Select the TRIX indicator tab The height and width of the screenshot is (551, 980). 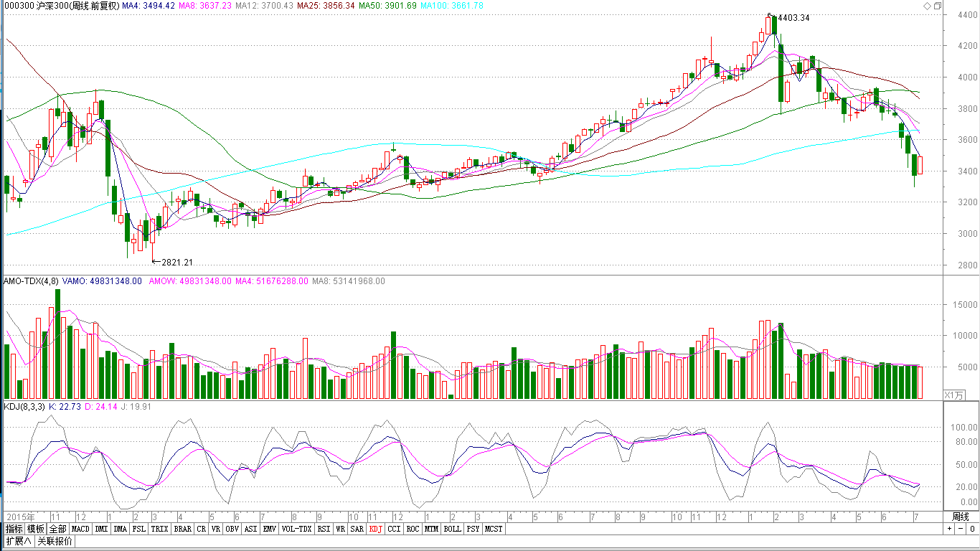pyautogui.click(x=160, y=529)
